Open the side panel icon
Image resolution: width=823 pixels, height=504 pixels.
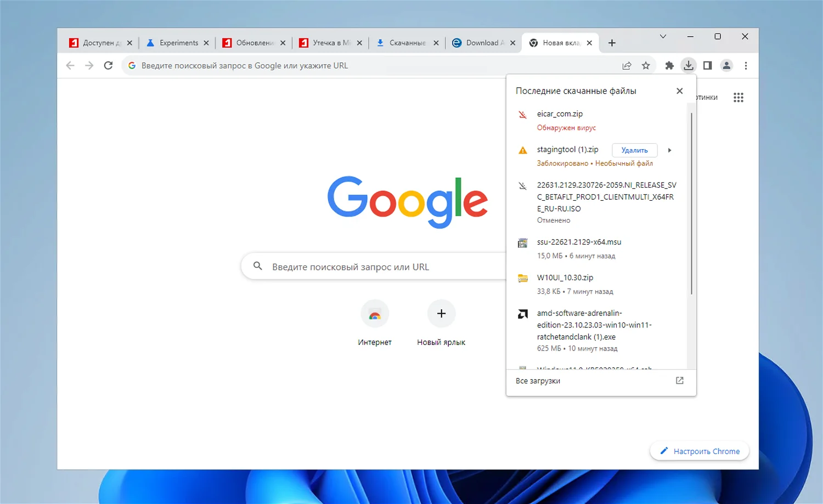707,66
